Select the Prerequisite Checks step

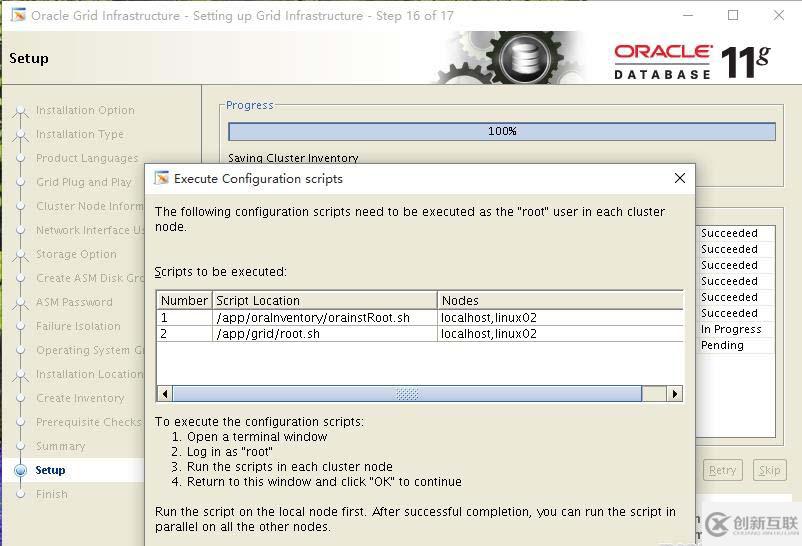tap(89, 422)
